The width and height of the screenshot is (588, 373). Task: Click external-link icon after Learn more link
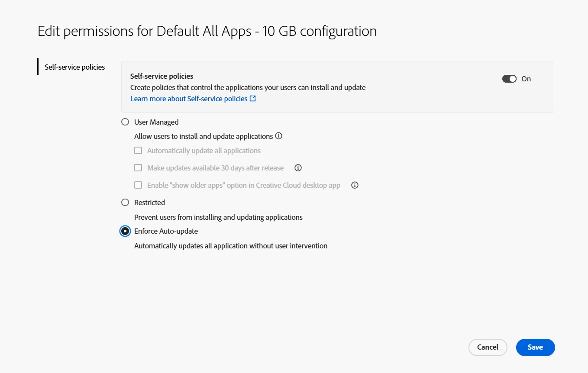(253, 99)
